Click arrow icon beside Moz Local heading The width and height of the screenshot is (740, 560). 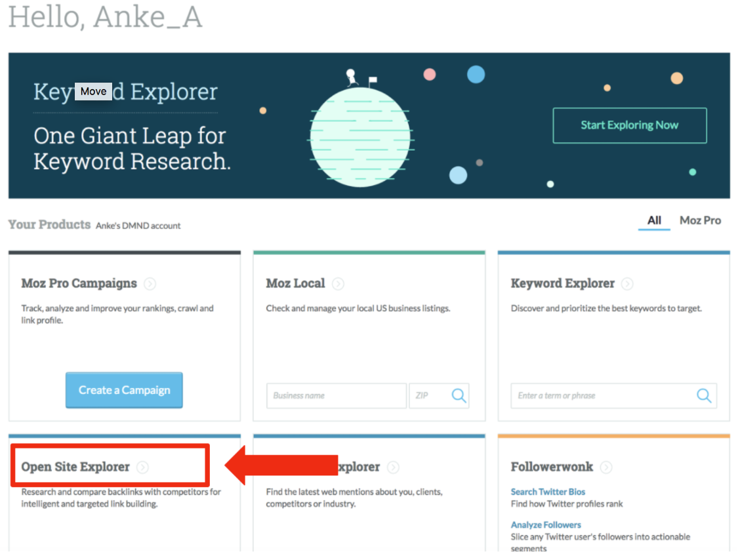click(x=338, y=284)
